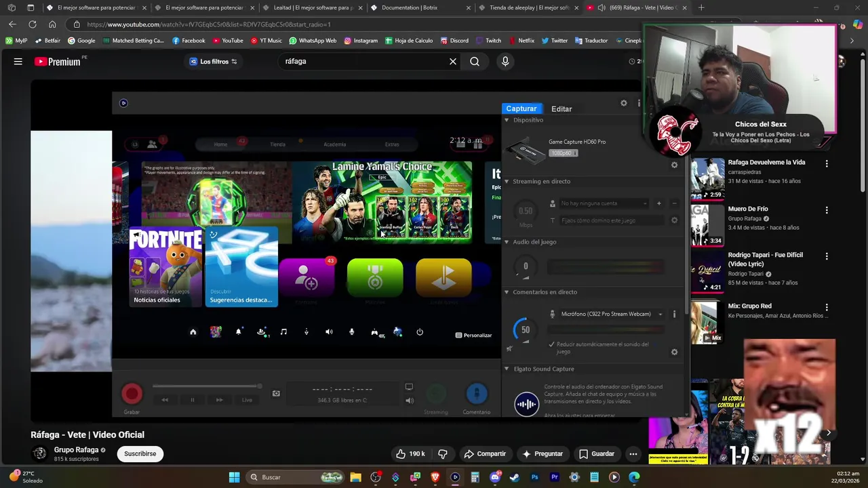Open options for Rafaga Devuelveme la Vida
868x488 pixels.
pos(827,163)
